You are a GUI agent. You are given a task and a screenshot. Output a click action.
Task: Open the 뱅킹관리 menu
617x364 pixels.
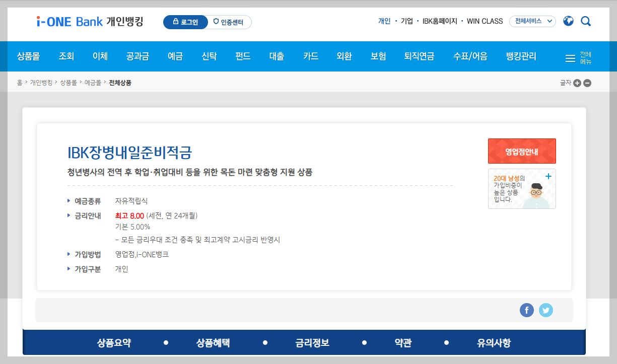pos(521,56)
